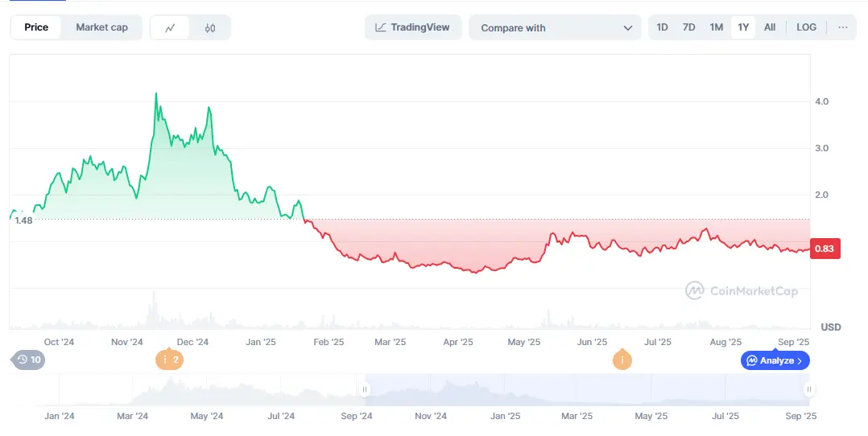Click the orange event marker labeled 2

169,360
